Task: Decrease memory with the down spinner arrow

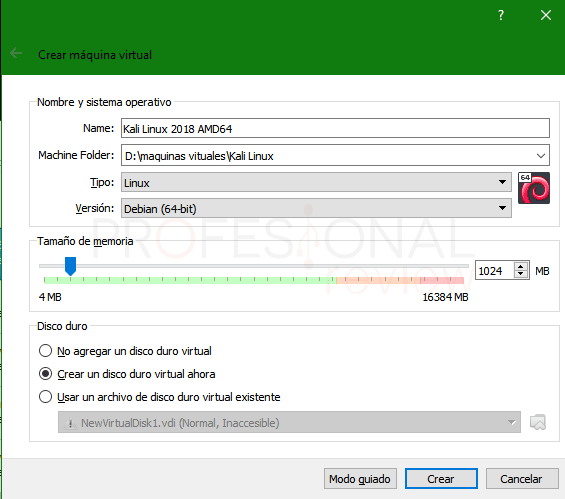Action: pyautogui.click(x=520, y=274)
